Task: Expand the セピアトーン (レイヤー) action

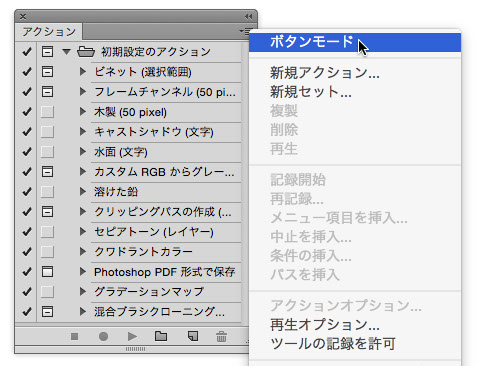Action: pyautogui.click(x=83, y=232)
